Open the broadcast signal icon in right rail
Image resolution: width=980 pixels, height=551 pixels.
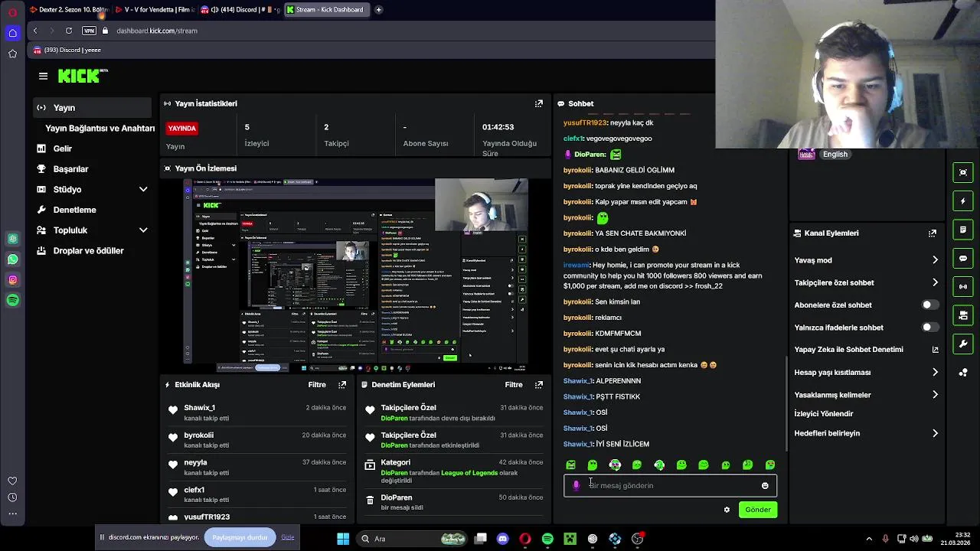pyautogui.click(x=963, y=287)
